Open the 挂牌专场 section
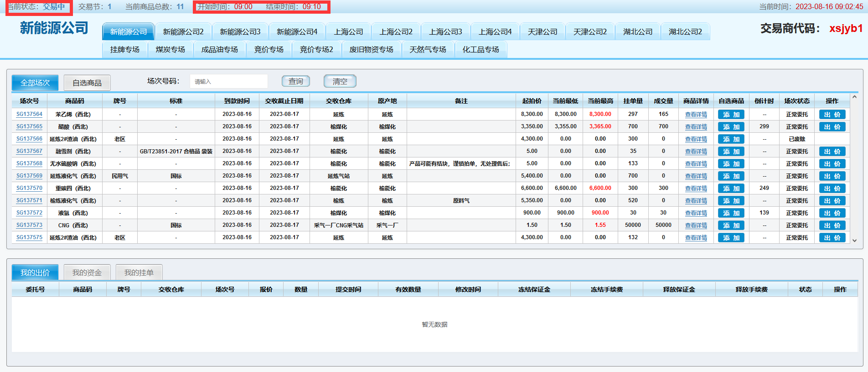The height and width of the screenshot is (372, 868). (125, 49)
